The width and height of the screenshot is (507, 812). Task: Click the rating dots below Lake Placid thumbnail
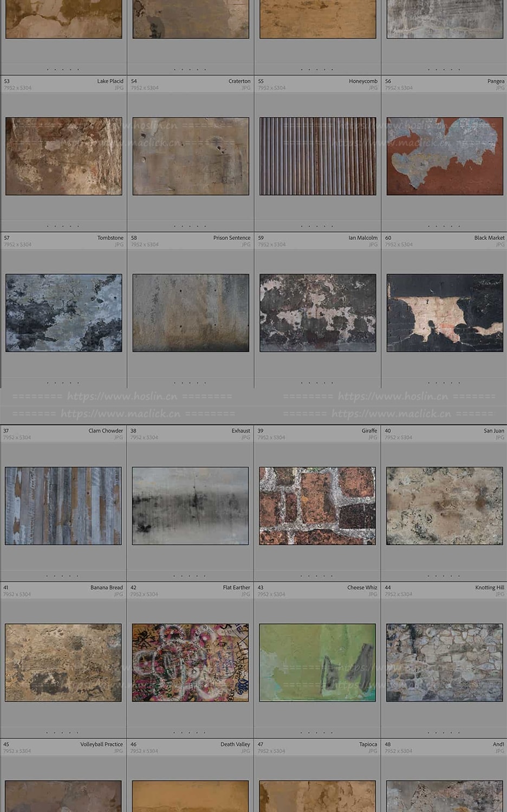point(63,226)
